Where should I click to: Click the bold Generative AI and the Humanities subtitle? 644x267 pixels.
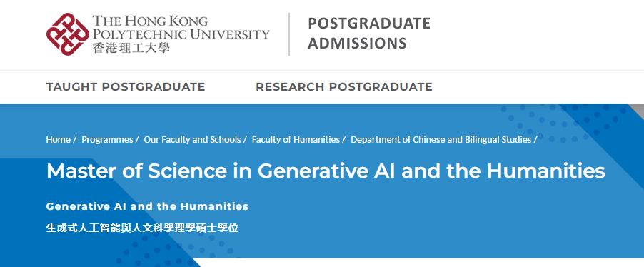coord(148,206)
